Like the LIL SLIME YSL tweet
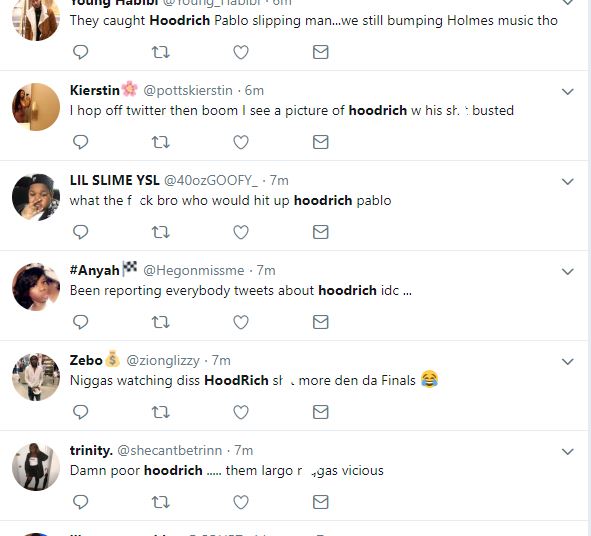This screenshot has height=536, width=591. pyautogui.click(x=241, y=232)
